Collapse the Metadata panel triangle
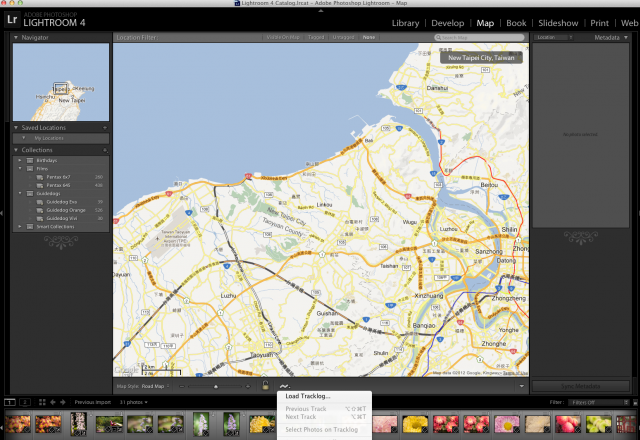640x440 pixels. [626, 37]
